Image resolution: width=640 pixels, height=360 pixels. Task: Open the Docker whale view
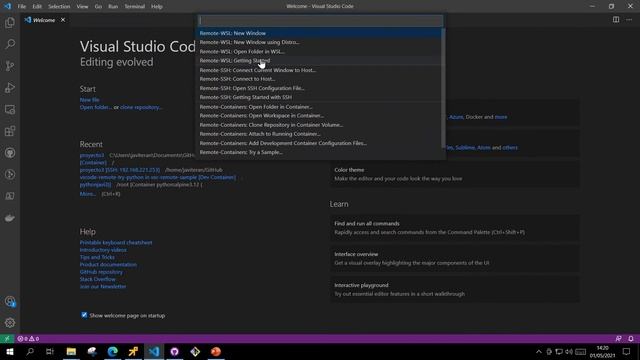pyautogui.click(x=10, y=218)
